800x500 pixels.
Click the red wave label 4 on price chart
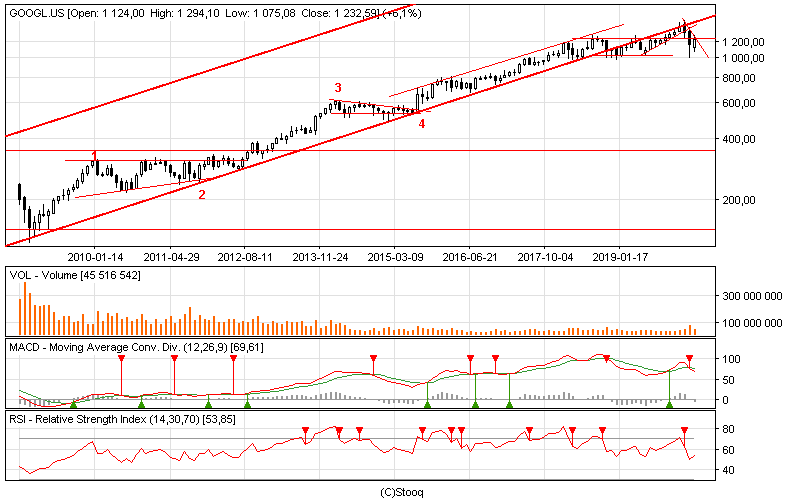[x=422, y=124]
